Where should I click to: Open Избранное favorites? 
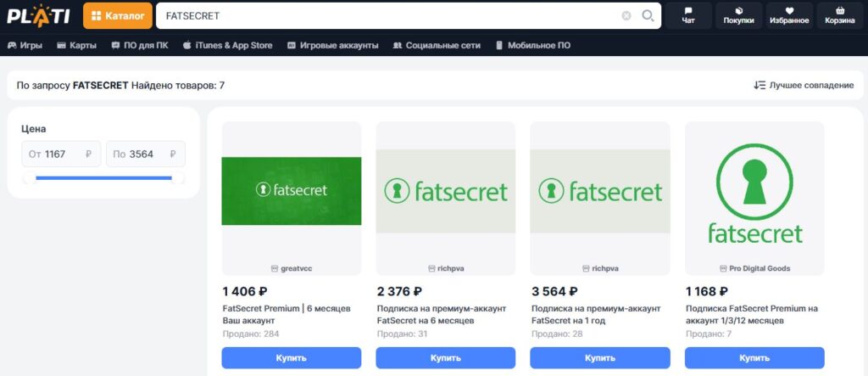789,15
